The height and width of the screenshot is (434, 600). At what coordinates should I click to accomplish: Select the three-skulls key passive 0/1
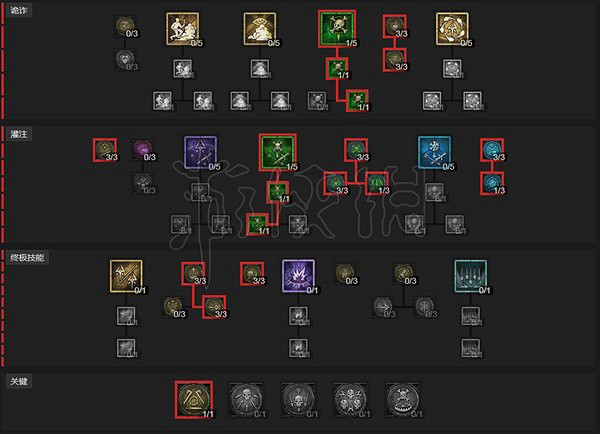click(351, 400)
